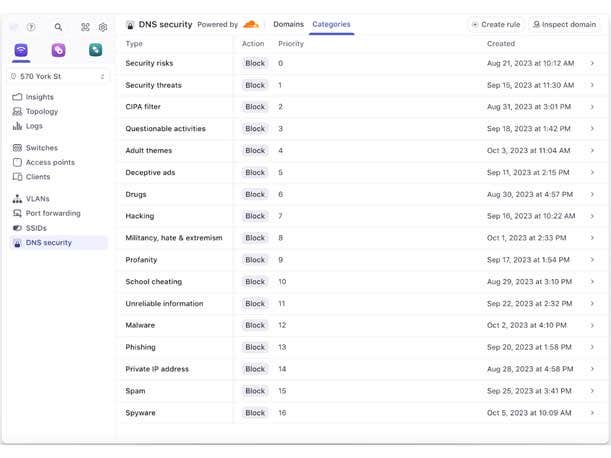Image resolution: width=611 pixels, height=458 pixels.
Task: Select the purple wireless network icon
Action: (21, 50)
